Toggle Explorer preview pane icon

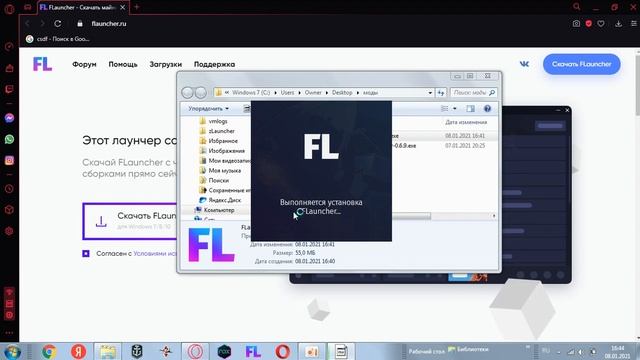point(470,109)
